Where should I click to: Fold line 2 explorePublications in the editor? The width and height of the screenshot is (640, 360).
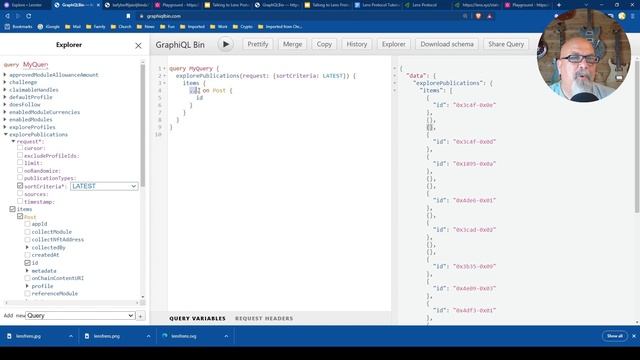[164, 76]
